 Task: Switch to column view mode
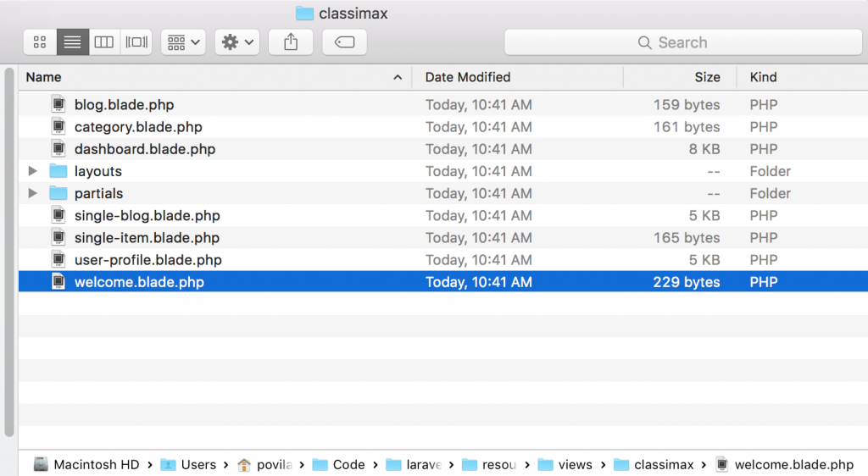103,42
